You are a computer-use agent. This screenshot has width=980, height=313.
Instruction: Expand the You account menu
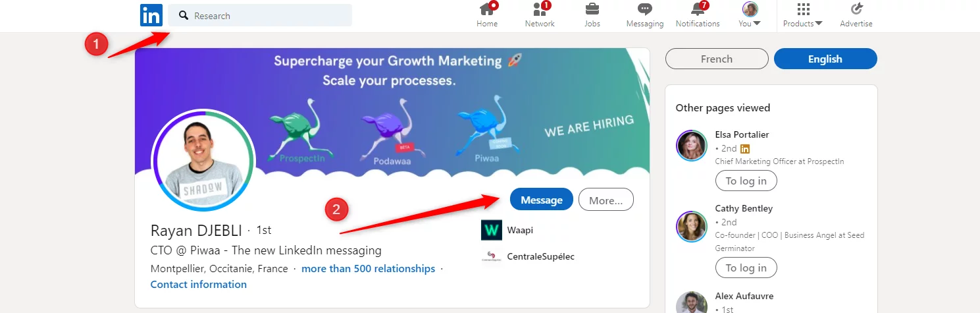pos(750,15)
